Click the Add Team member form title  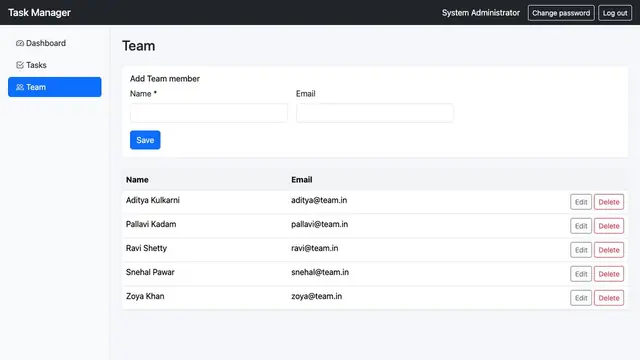click(165, 79)
